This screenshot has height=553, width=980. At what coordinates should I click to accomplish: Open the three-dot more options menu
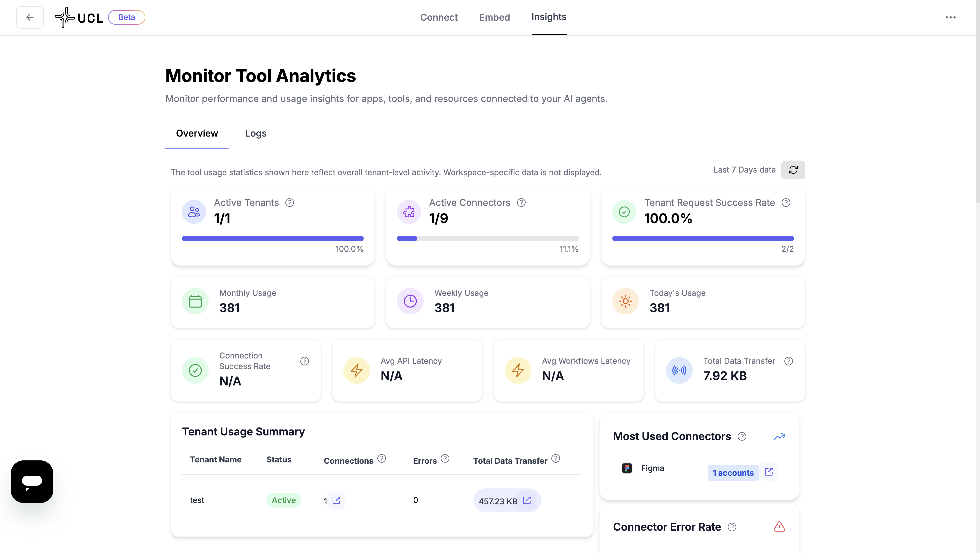(950, 17)
